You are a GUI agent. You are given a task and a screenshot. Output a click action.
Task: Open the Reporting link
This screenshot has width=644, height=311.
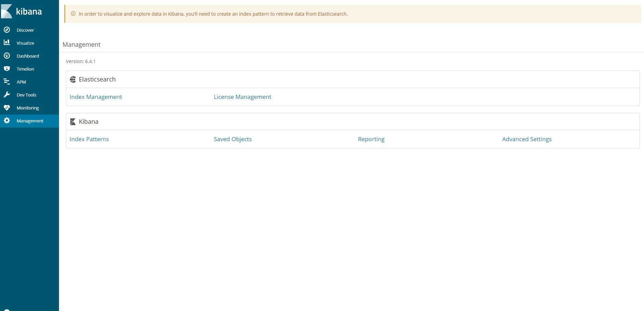371,139
